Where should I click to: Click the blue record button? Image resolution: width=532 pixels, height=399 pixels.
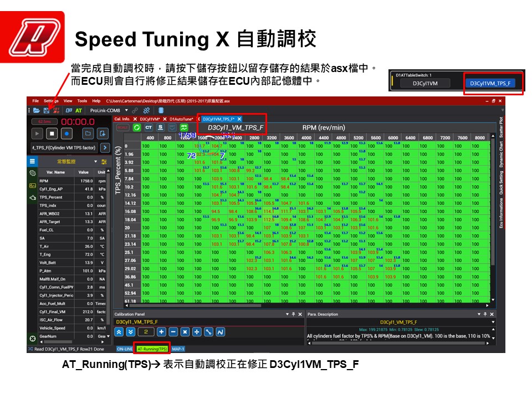pos(67,134)
